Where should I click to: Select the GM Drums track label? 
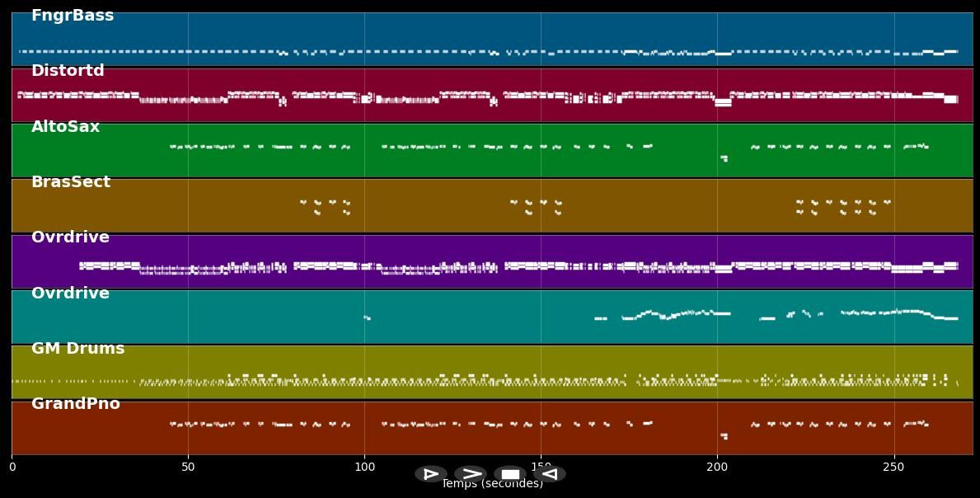pos(77,349)
